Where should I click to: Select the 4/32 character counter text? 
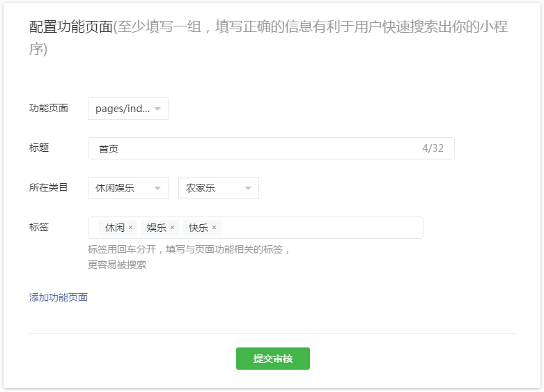(x=433, y=148)
